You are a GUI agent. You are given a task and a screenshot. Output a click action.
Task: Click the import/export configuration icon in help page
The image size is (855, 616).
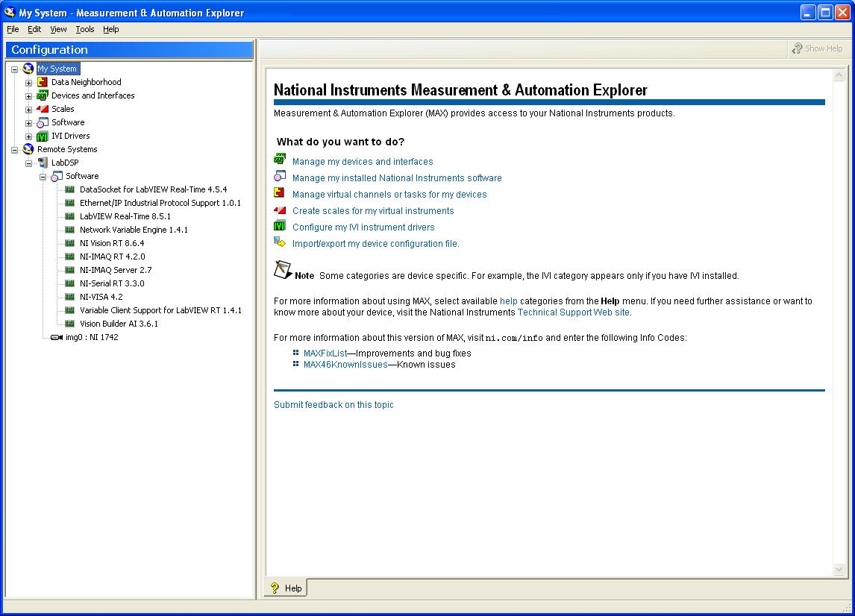280,242
